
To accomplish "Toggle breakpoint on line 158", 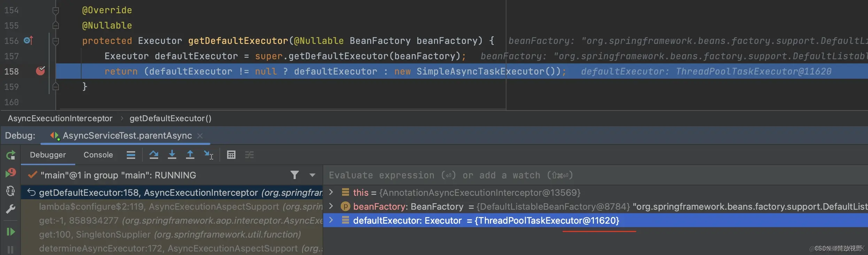I will pyautogui.click(x=40, y=71).
